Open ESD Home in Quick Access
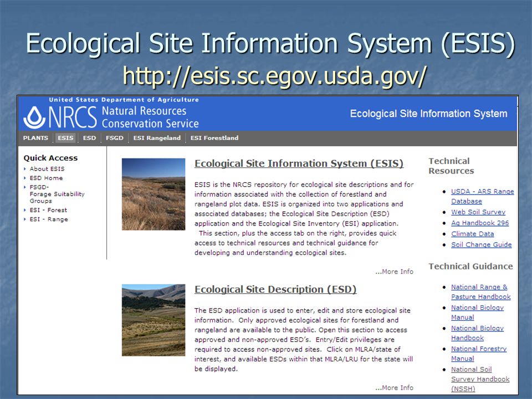 click(46, 178)
